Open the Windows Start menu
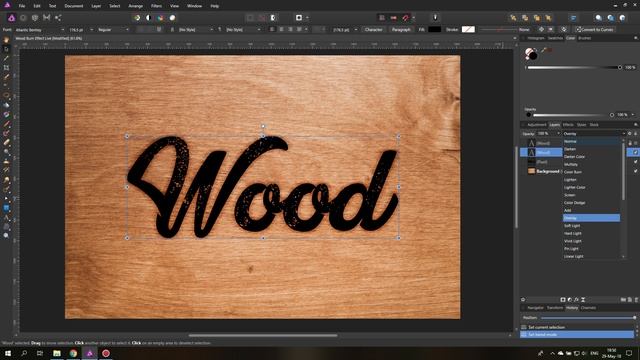This screenshot has height=360, width=640. tap(7, 353)
